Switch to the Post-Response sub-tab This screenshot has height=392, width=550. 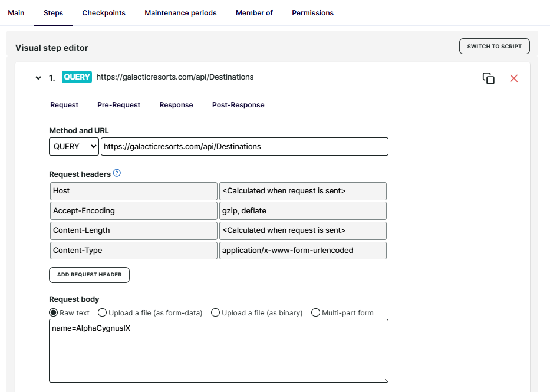click(238, 105)
